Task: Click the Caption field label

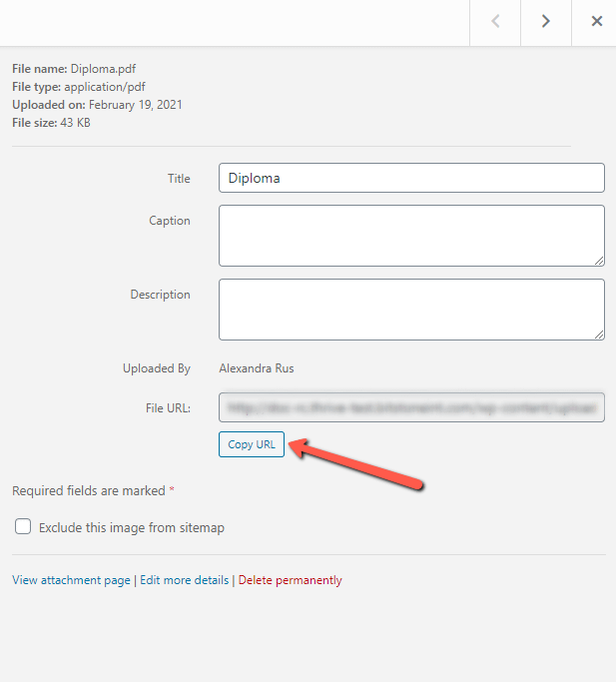Action: 170,221
